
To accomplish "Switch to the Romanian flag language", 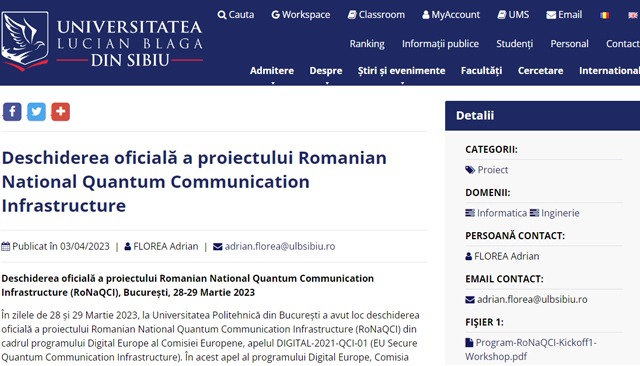I will [604, 15].
